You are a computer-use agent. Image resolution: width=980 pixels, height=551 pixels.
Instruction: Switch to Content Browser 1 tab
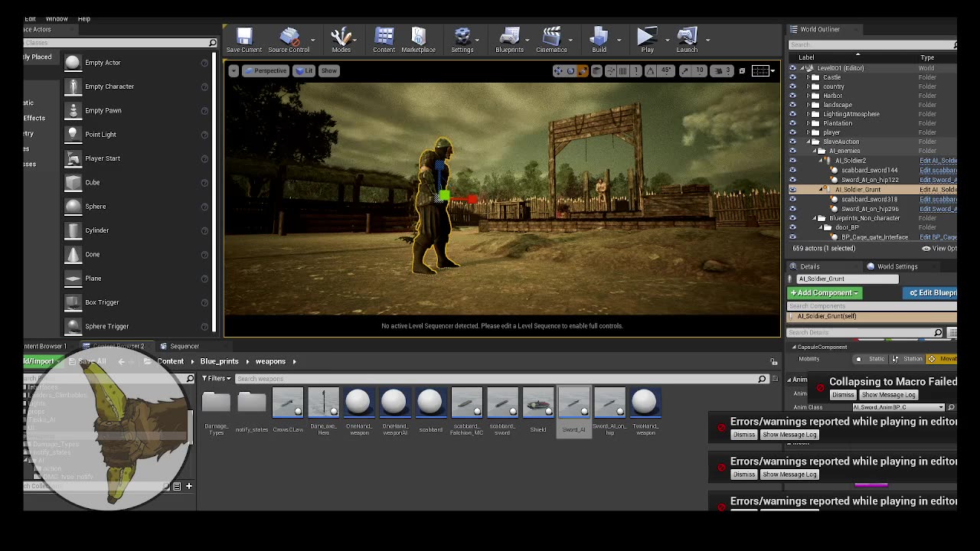click(44, 346)
